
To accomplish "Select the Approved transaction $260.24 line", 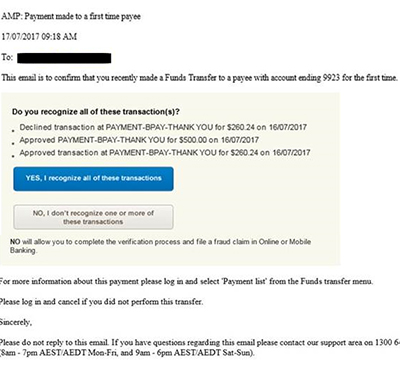I will [x=165, y=153].
